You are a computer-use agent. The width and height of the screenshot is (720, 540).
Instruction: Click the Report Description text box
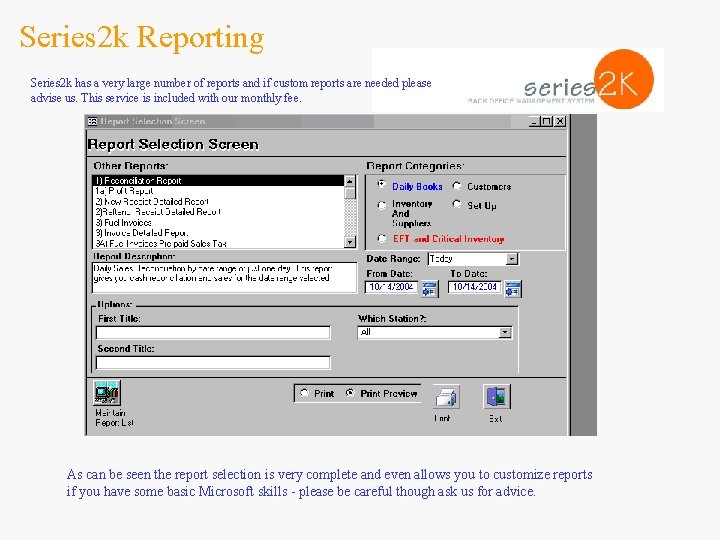tap(225, 277)
